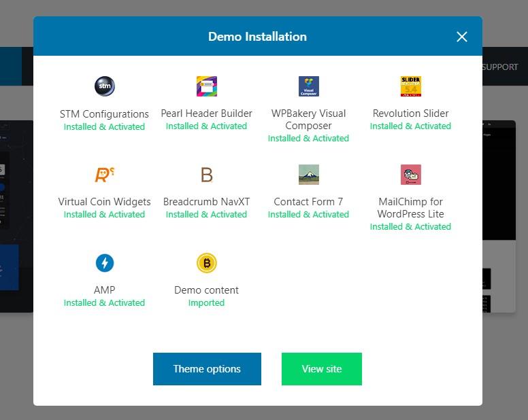Click the Pearl Header Builder icon

tap(206, 86)
